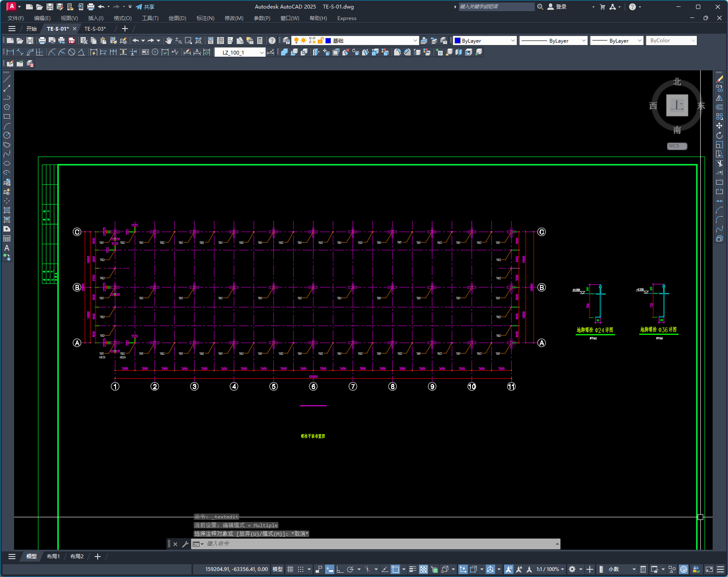
Task: Click the Save icon in the quick access bar
Action: (50, 7)
